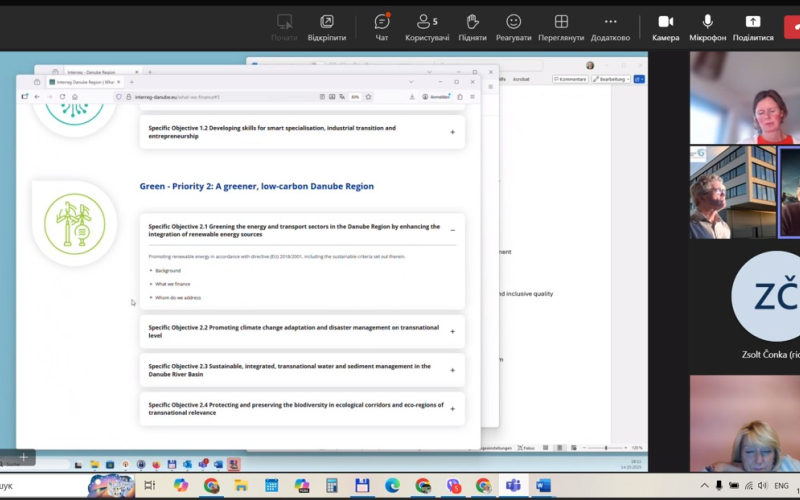Show the Користувачі participants list
This screenshot has height=500, width=800.
(x=427, y=22)
